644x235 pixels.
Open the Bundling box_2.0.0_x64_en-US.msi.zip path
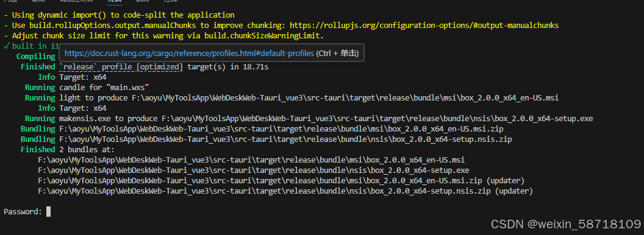point(281,129)
